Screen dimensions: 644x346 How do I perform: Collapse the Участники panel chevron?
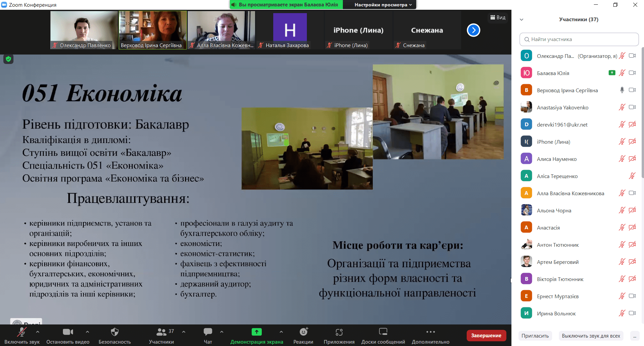click(522, 20)
